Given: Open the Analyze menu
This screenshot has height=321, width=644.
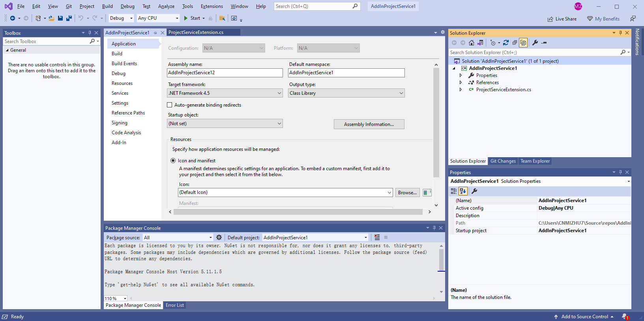Looking at the screenshot, I should (x=166, y=6).
